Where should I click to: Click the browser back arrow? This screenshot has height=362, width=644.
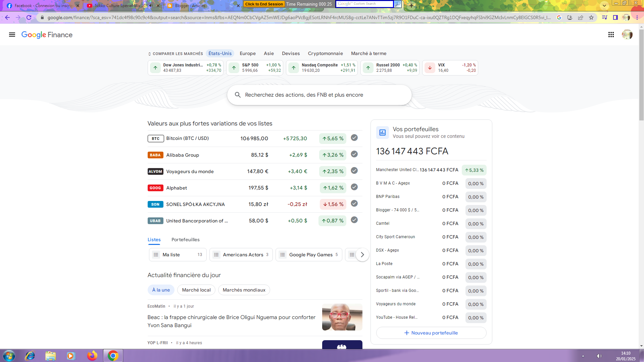click(x=7, y=17)
